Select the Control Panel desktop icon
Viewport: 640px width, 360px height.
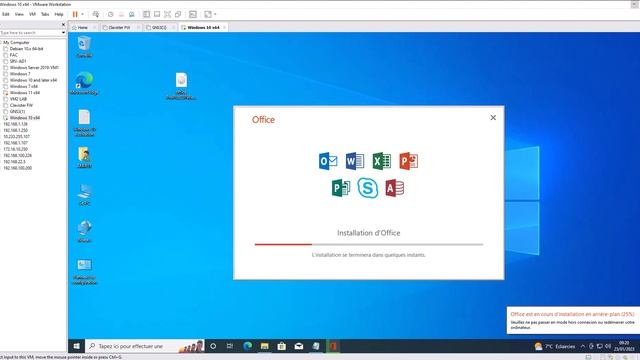tap(84, 271)
